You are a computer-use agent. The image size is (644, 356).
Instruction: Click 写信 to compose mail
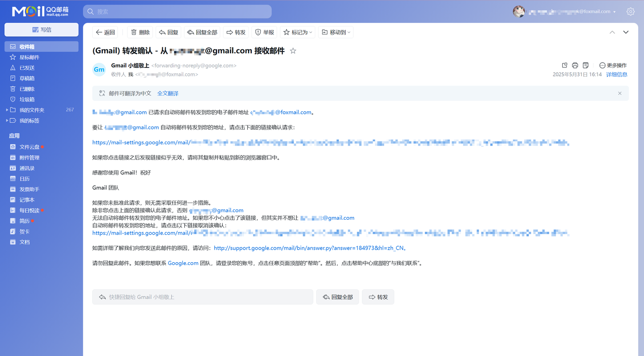click(x=42, y=29)
